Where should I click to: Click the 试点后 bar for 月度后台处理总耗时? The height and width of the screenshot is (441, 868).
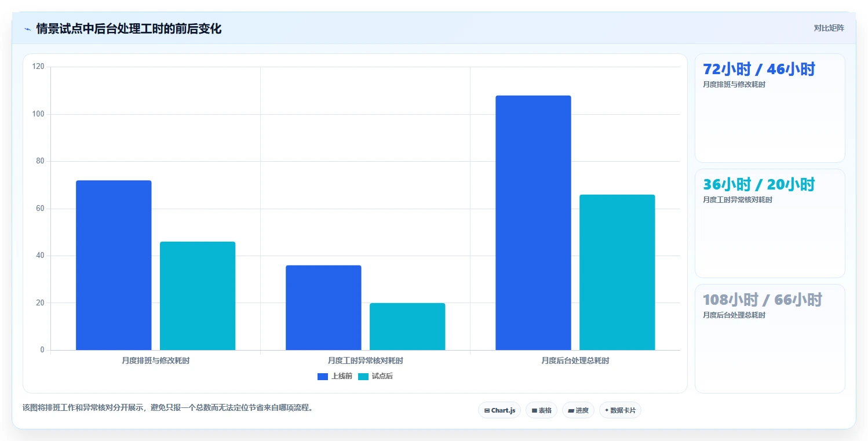tap(617, 272)
